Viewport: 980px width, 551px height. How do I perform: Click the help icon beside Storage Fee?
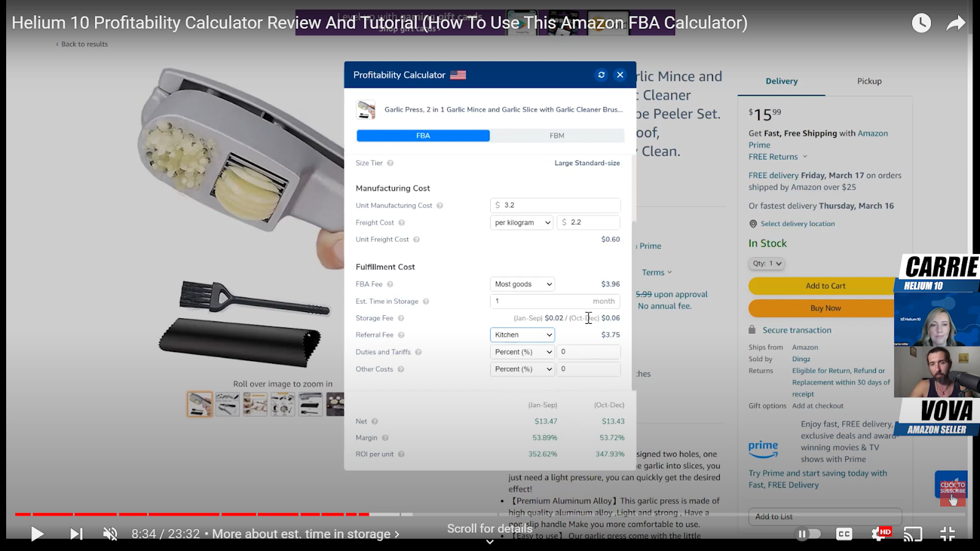(401, 318)
